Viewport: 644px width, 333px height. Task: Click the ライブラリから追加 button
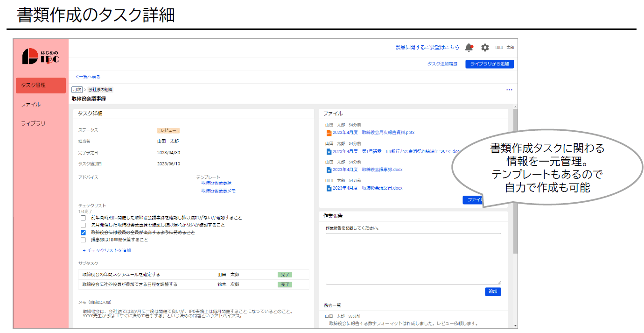490,64
